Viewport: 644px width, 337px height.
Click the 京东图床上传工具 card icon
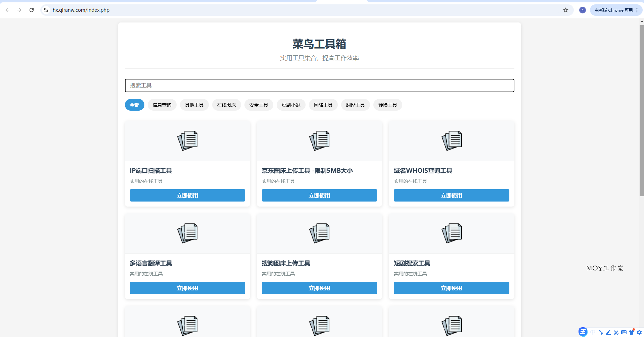(x=319, y=141)
